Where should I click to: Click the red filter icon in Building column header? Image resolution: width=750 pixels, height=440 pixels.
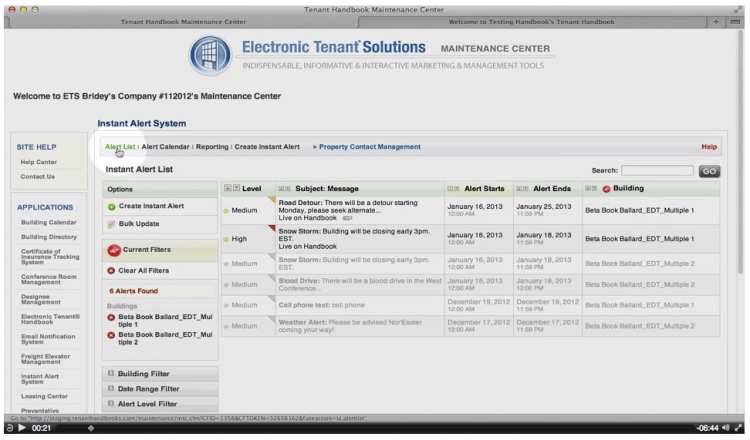[x=606, y=188]
